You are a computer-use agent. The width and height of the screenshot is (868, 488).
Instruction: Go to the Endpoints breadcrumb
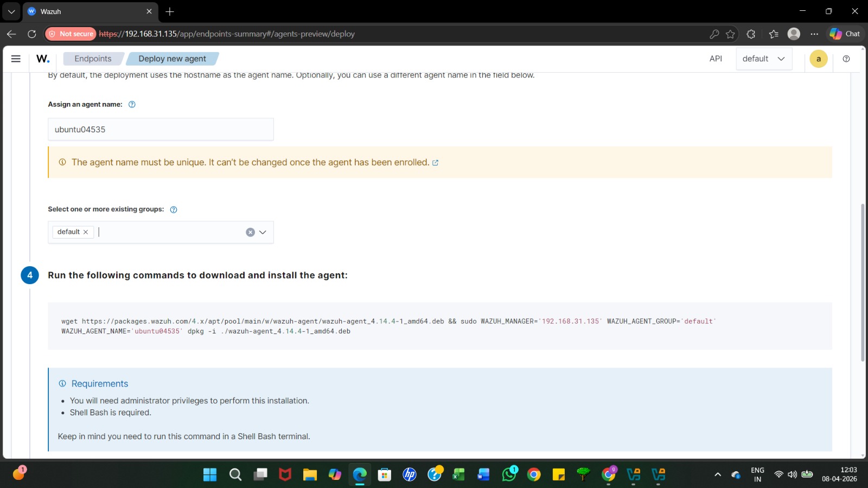click(93, 59)
